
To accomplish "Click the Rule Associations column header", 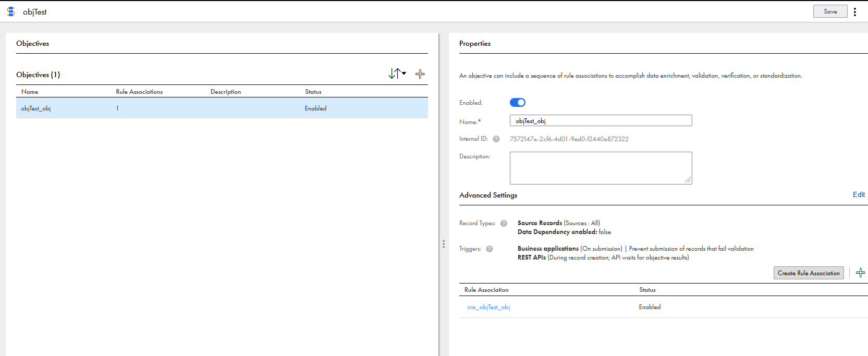I will point(139,92).
